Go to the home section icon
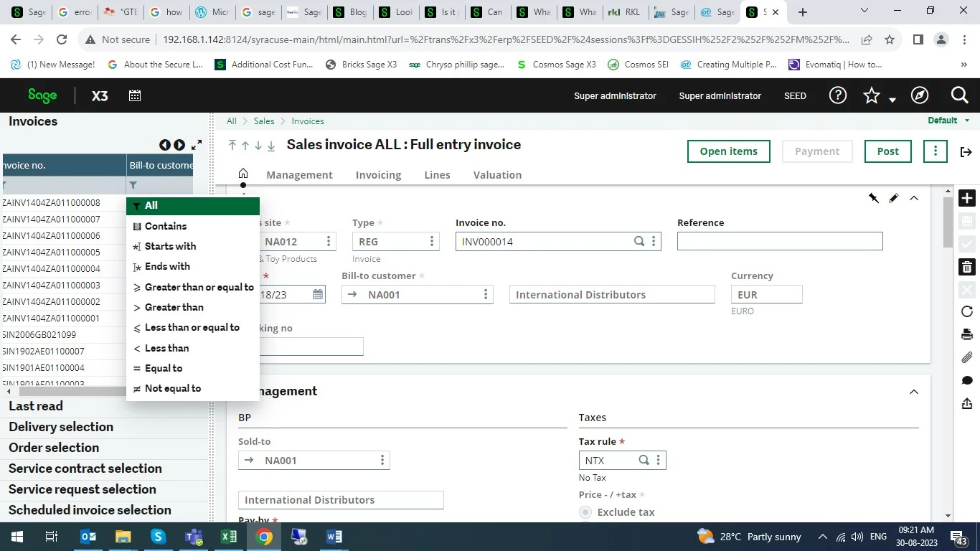 tap(243, 174)
